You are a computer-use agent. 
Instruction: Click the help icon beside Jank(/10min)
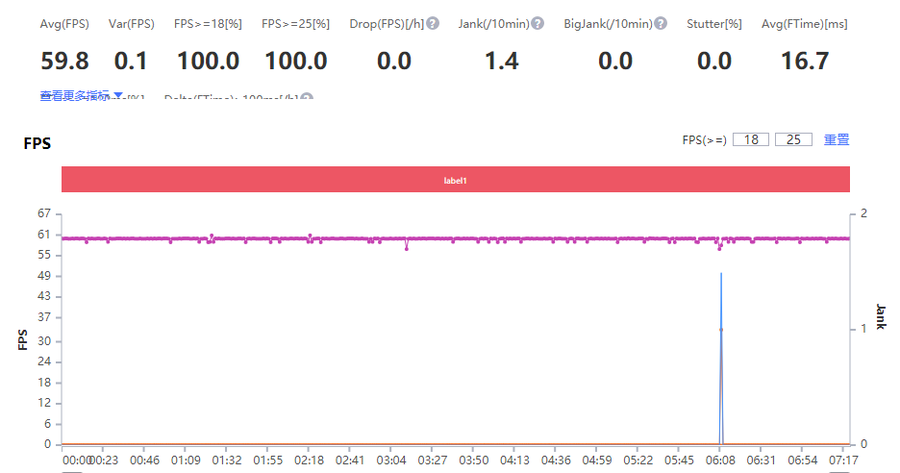(537, 23)
